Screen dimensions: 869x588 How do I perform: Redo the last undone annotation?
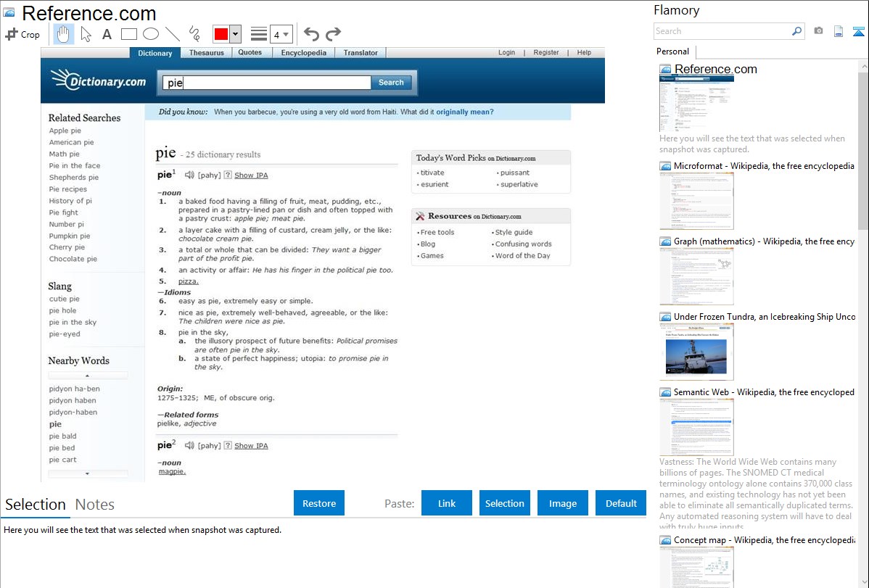coord(333,34)
